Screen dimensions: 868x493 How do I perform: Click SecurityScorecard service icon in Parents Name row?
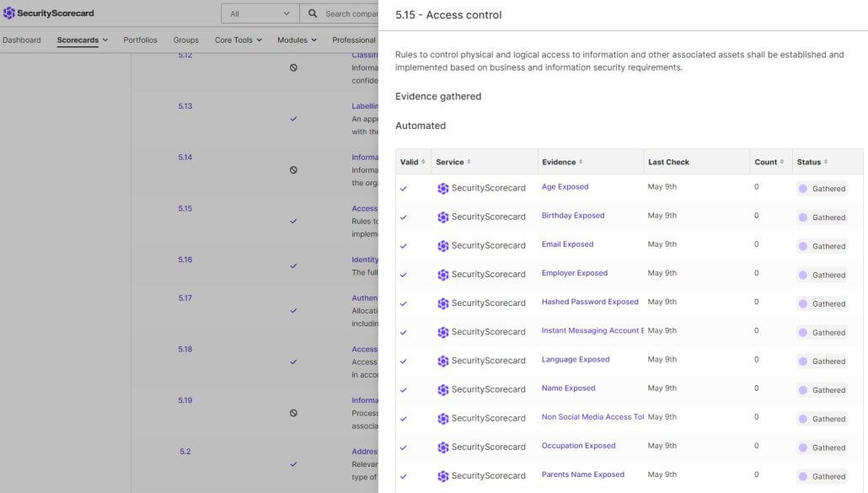[x=443, y=476]
